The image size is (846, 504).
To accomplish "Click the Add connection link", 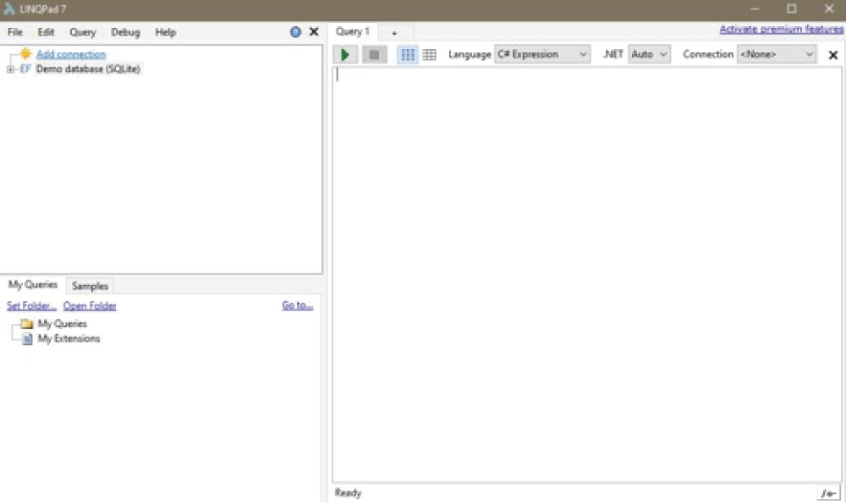I will pyautogui.click(x=71, y=54).
